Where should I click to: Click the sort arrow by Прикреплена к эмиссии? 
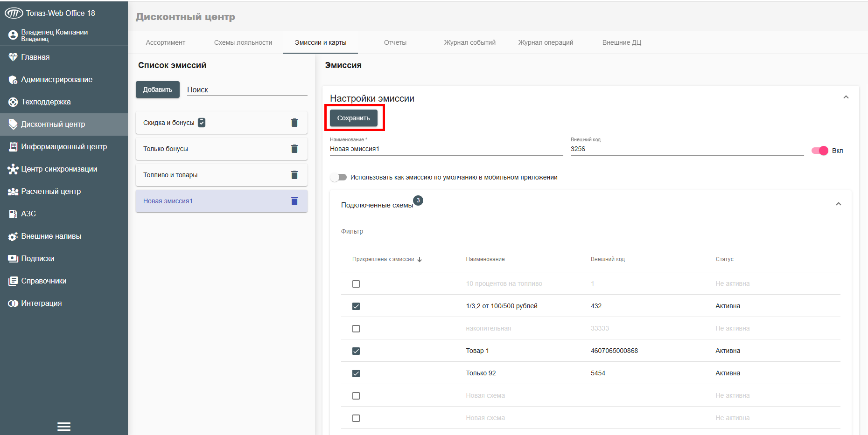tap(420, 260)
